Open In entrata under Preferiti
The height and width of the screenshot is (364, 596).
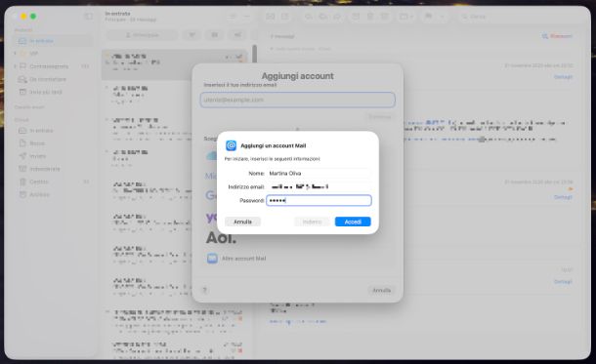pos(53,41)
